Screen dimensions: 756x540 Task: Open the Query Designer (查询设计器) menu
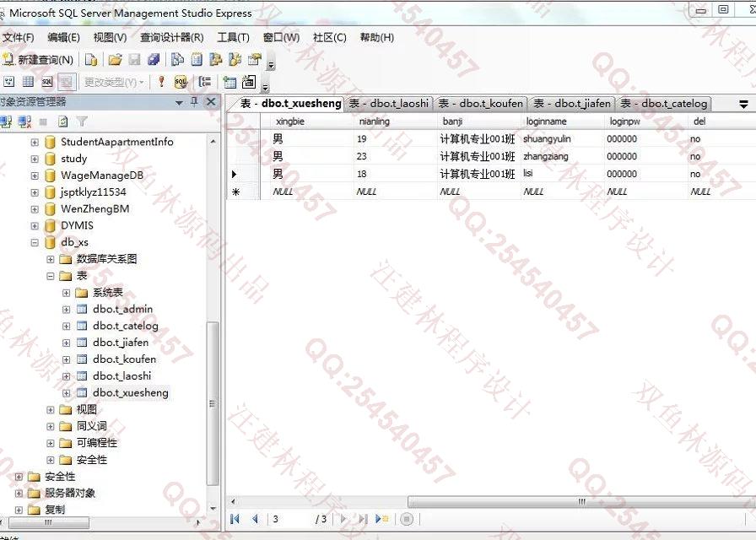[x=171, y=38]
